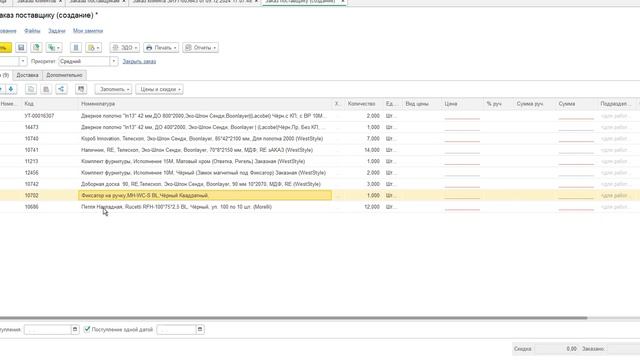Switch to the Доставка tab

[27, 75]
